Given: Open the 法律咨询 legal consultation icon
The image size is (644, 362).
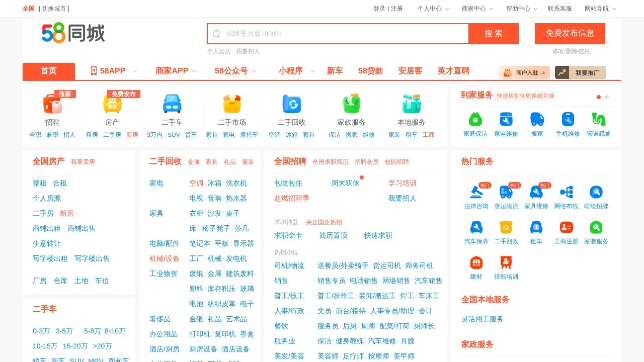Looking at the screenshot, I should 476,192.
